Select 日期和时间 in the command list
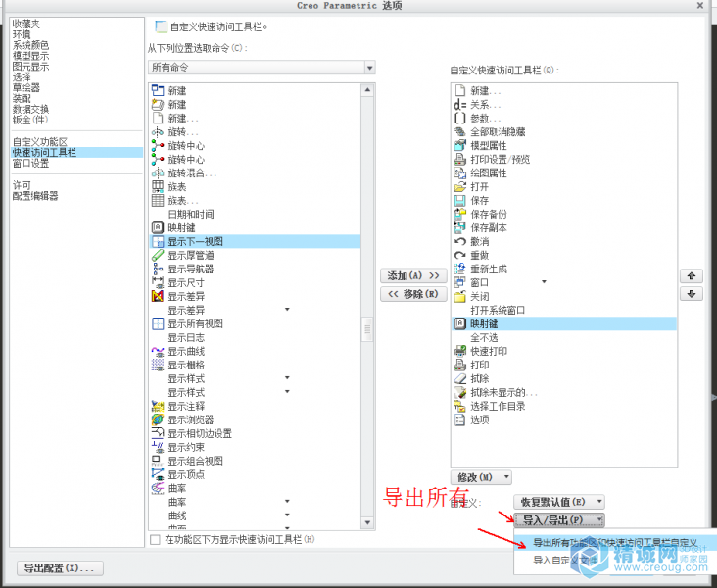Image resolution: width=717 pixels, height=588 pixels. (x=191, y=214)
